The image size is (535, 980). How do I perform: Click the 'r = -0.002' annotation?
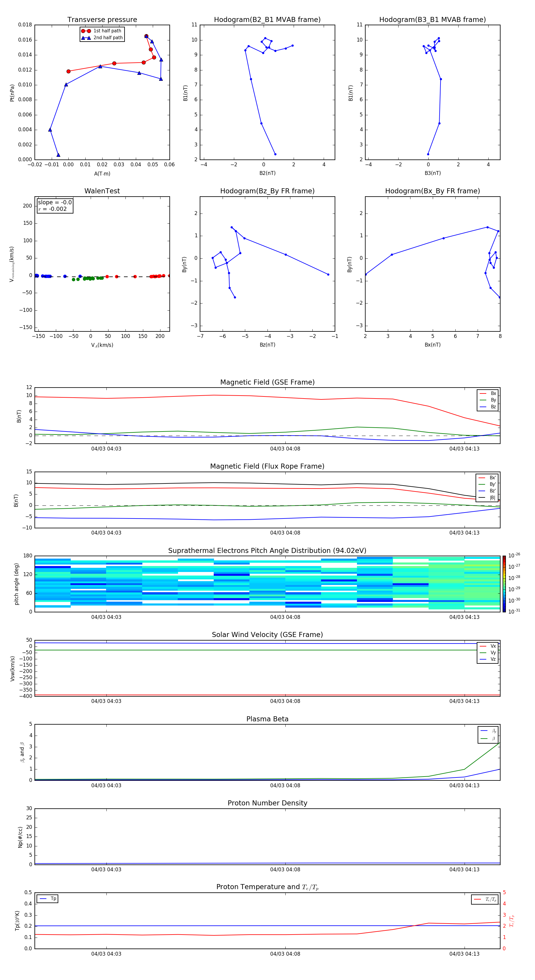click(x=53, y=209)
